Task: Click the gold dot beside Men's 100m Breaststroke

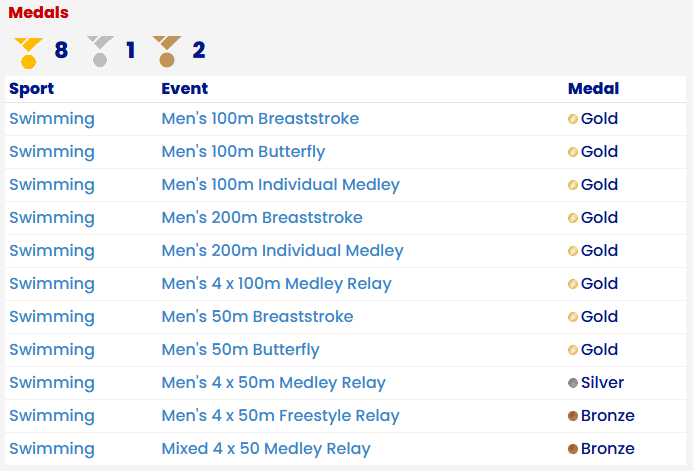Action: [x=573, y=119]
